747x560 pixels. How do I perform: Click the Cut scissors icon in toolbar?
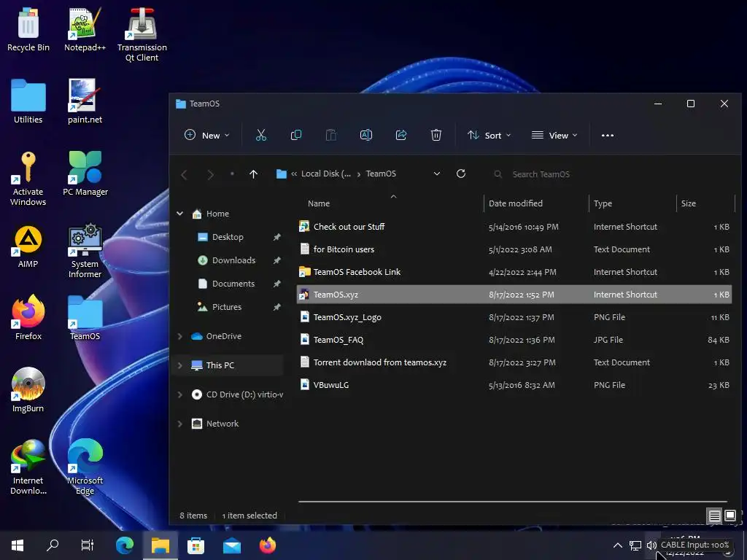coord(261,135)
